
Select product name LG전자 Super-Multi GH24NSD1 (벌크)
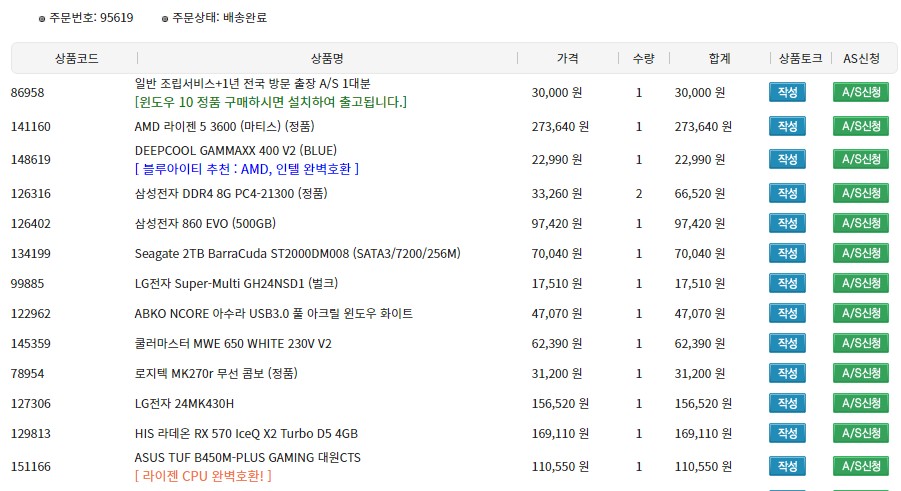tap(236, 283)
